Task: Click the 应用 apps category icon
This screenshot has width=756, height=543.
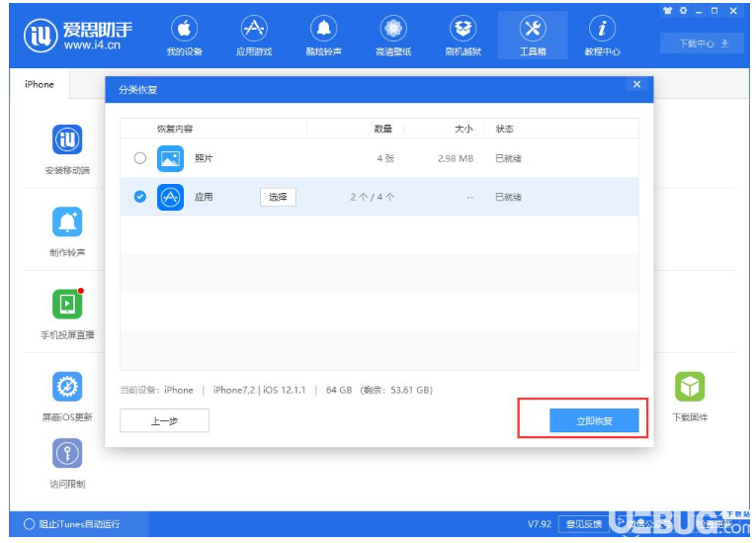Action: point(170,197)
